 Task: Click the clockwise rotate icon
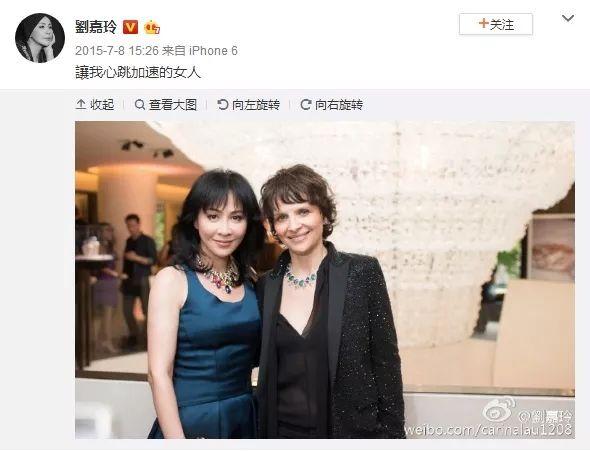click(x=306, y=105)
